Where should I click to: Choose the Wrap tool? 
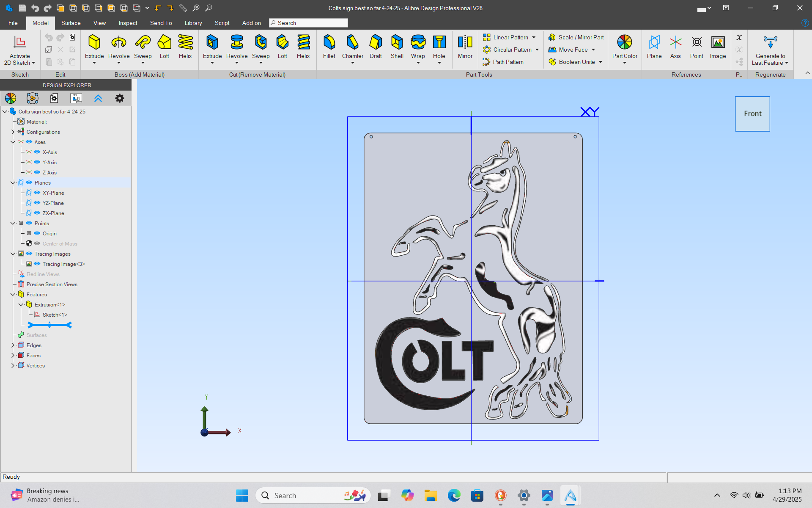[x=418, y=47]
